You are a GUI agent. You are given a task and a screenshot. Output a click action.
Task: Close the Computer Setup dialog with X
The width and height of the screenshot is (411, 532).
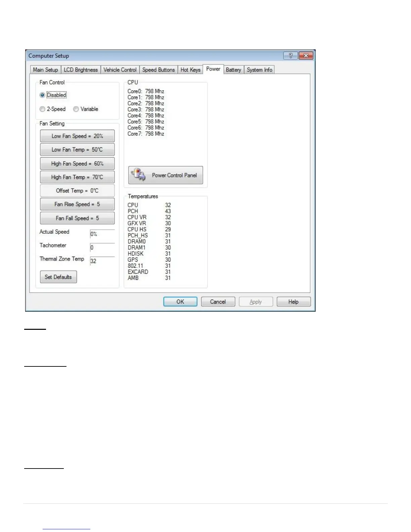click(x=306, y=56)
